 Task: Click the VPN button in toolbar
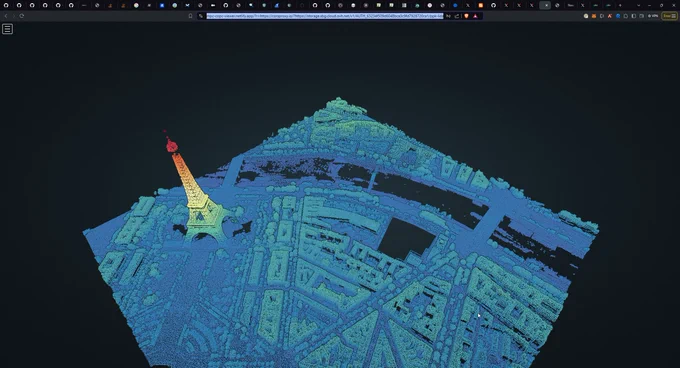653,16
